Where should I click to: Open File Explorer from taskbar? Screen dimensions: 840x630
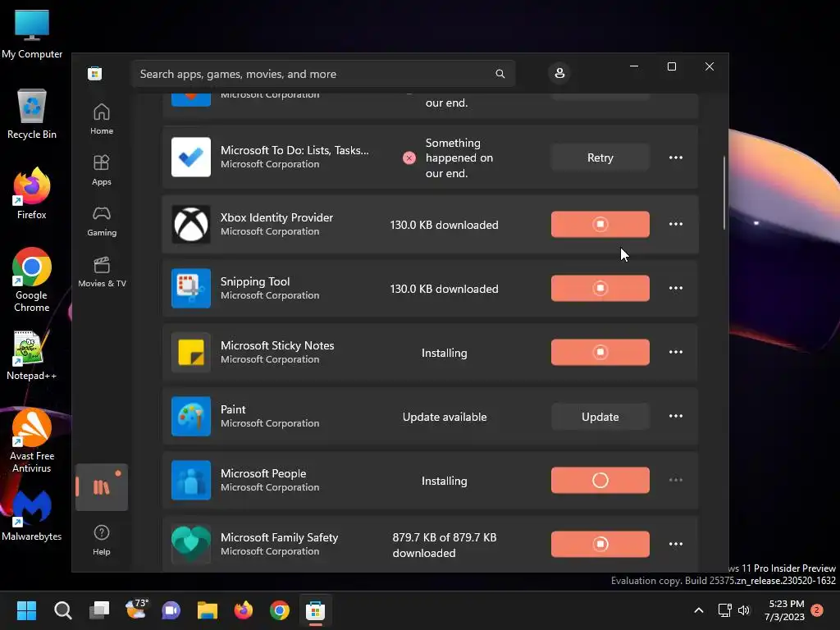(208, 610)
